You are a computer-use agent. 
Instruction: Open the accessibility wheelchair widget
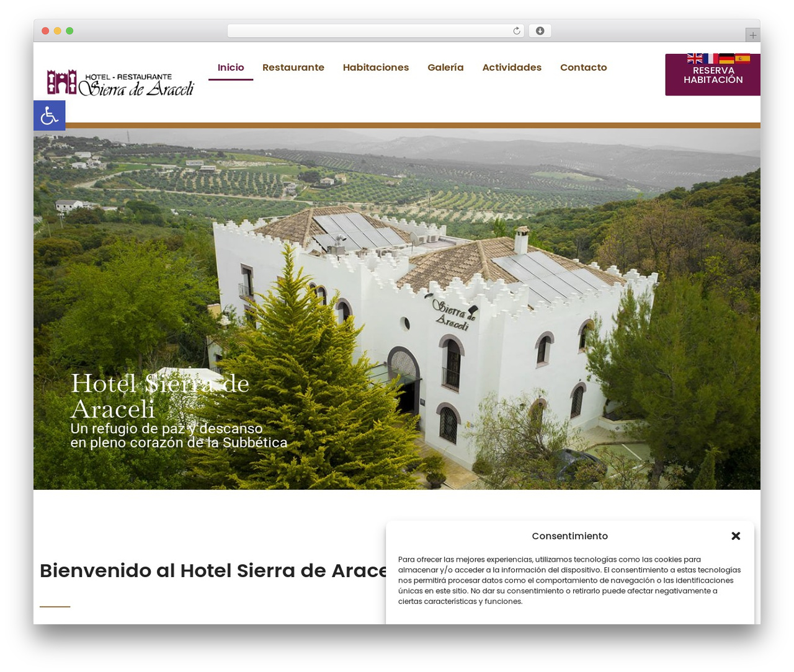pyautogui.click(x=49, y=116)
